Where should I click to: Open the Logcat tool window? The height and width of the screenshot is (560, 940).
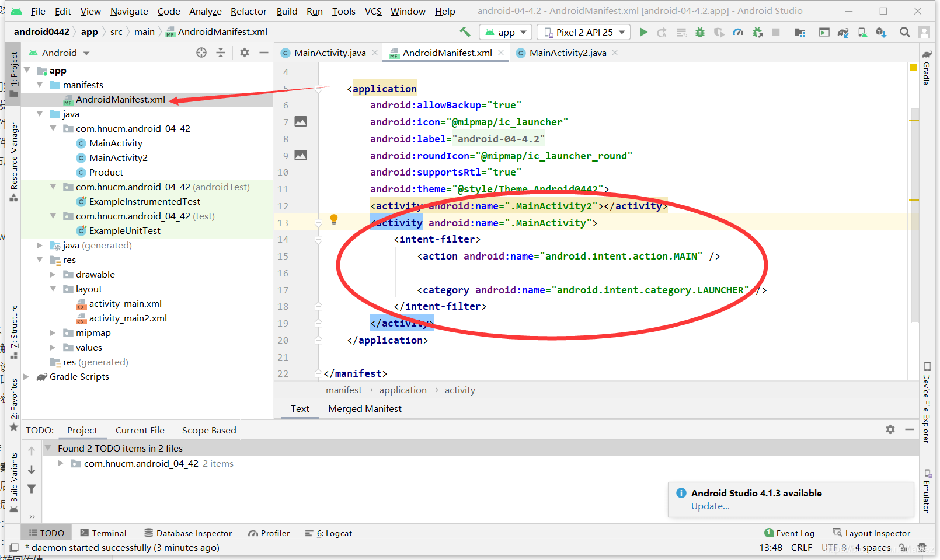[329, 533]
